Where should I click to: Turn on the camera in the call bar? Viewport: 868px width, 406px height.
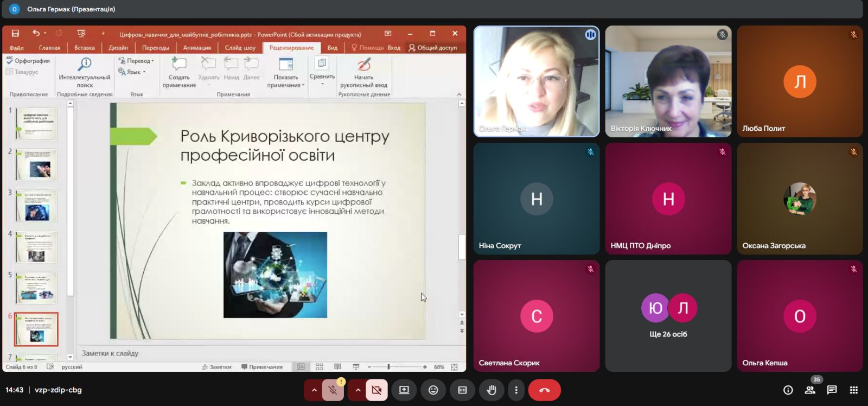[376, 390]
